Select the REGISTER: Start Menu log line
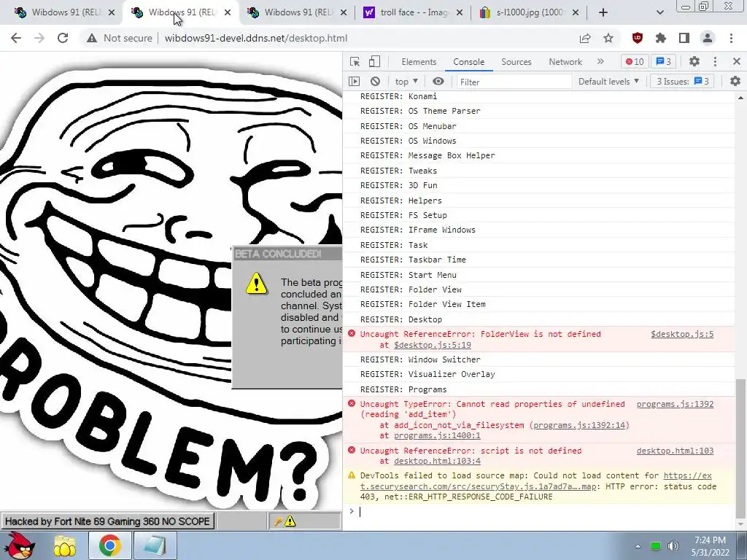The image size is (747, 560). pos(539,275)
